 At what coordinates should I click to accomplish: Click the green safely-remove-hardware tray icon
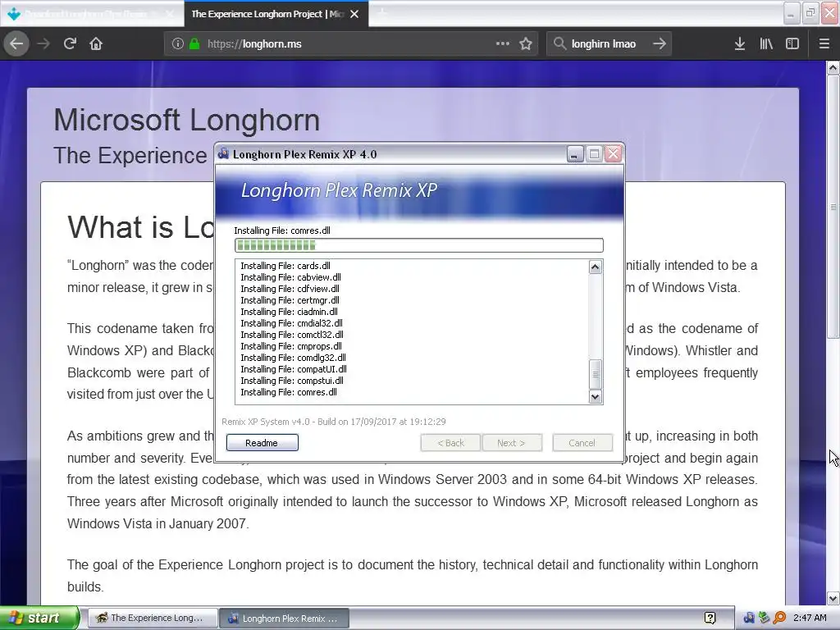[x=764, y=618]
